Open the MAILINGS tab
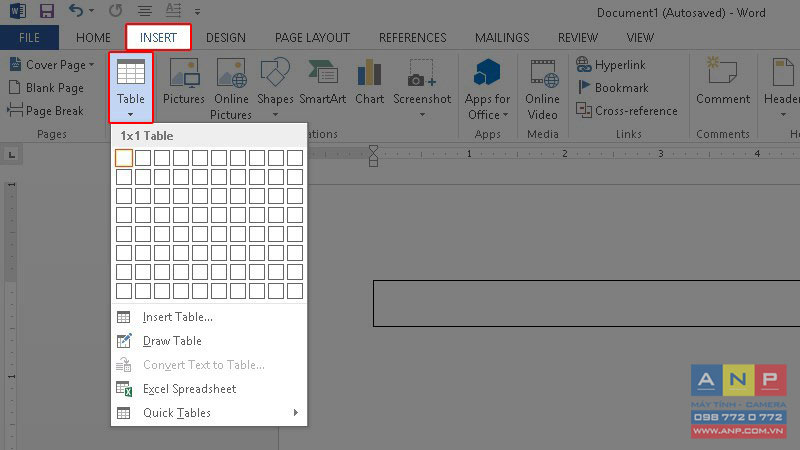This screenshot has height=450, width=800. (x=502, y=38)
